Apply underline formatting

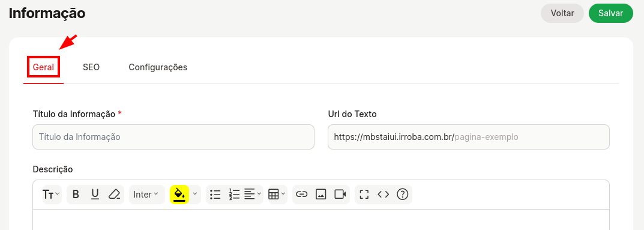point(95,194)
